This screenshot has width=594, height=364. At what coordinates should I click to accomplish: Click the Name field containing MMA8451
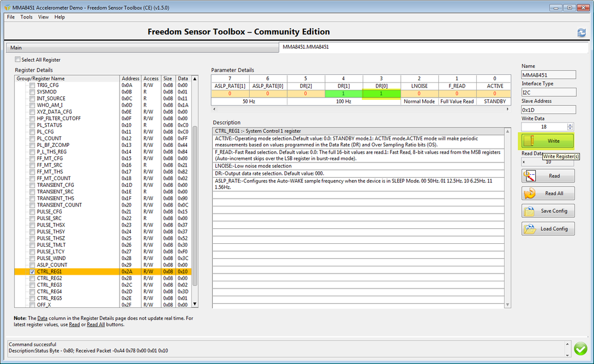549,75
